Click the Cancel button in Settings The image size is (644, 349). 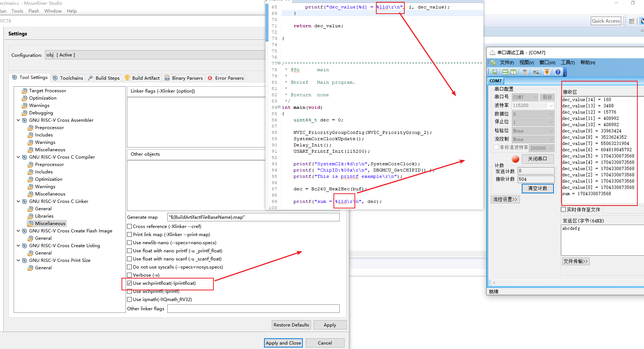[x=325, y=343]
